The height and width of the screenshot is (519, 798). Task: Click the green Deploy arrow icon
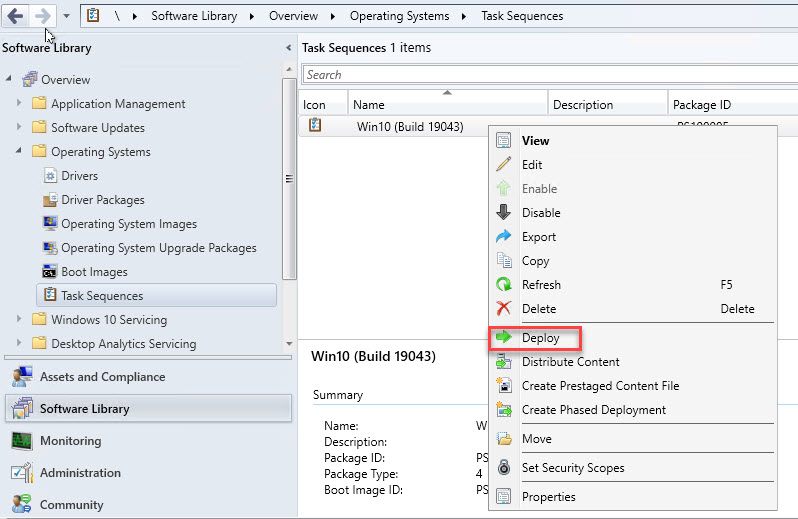[x=504, y=338]
